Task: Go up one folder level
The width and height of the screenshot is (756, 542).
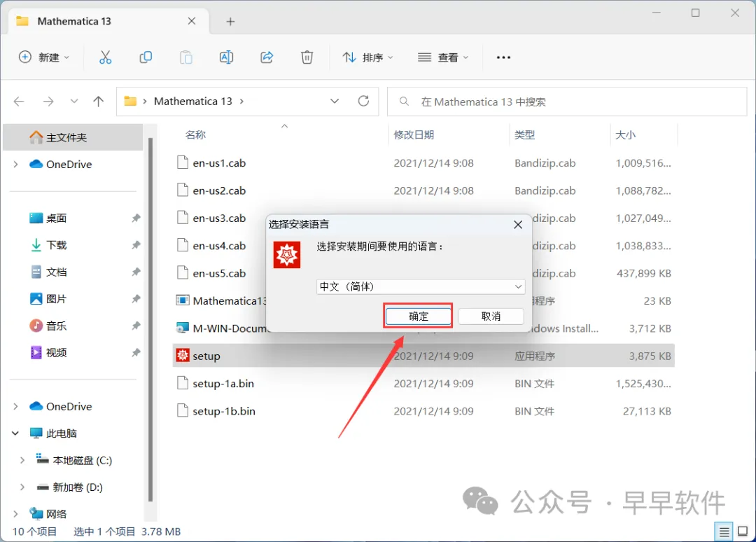Action: coord(99,102)
